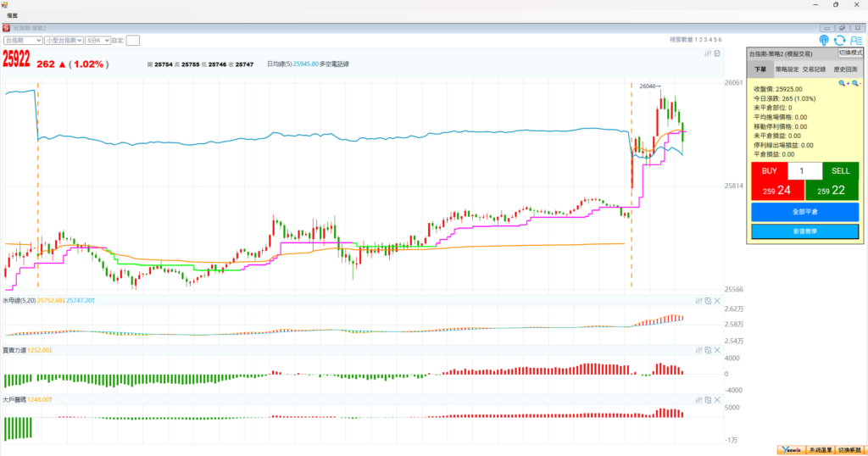Click the broadcast signal icon in toolbar
The height and width of the screenshot is (456, 868).
click(824, 40)
